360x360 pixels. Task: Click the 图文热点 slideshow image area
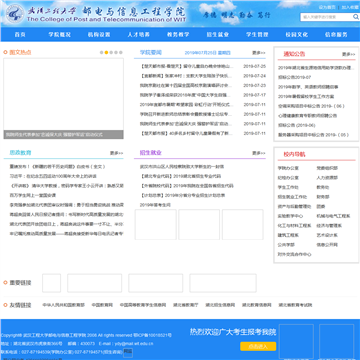click(x=63, y=99)
